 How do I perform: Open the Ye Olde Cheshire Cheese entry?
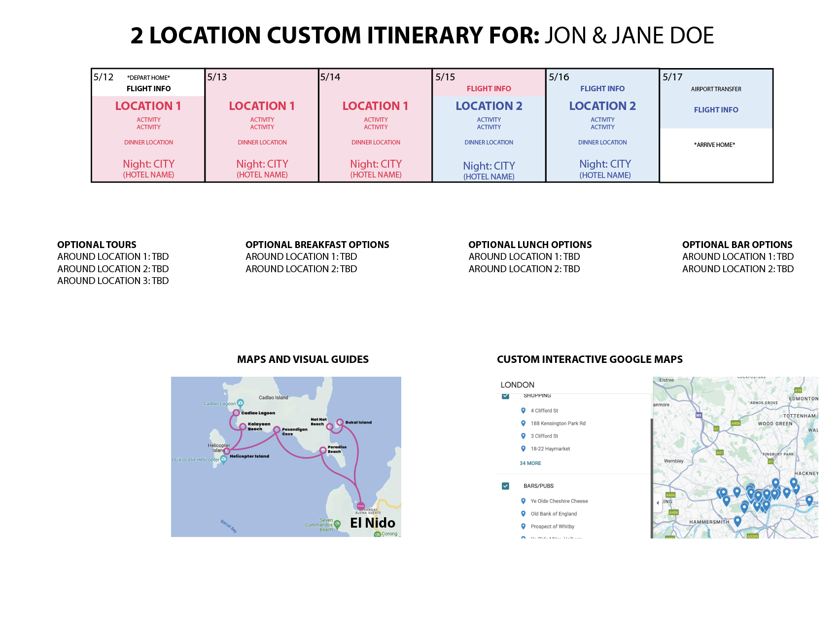click(559, 501)
